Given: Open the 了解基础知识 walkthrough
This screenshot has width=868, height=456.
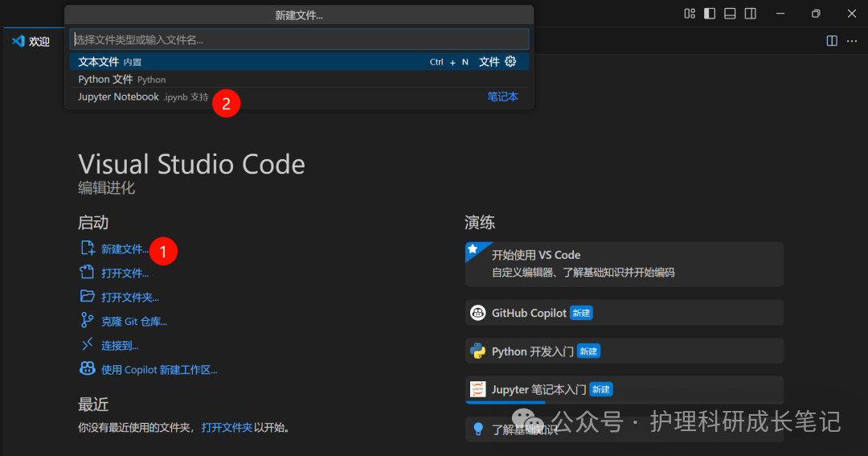Looking at the screenshot, I should (x=624, y=429).
